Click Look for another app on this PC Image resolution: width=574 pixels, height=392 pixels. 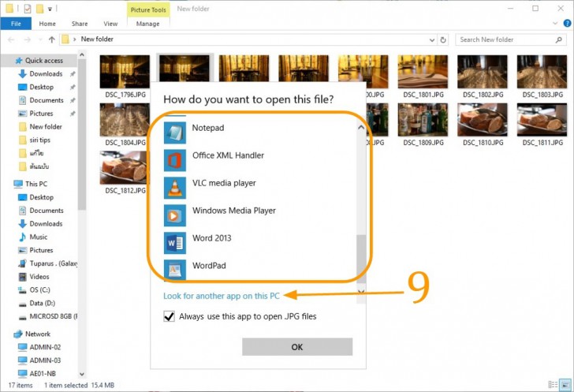point(222,296)
